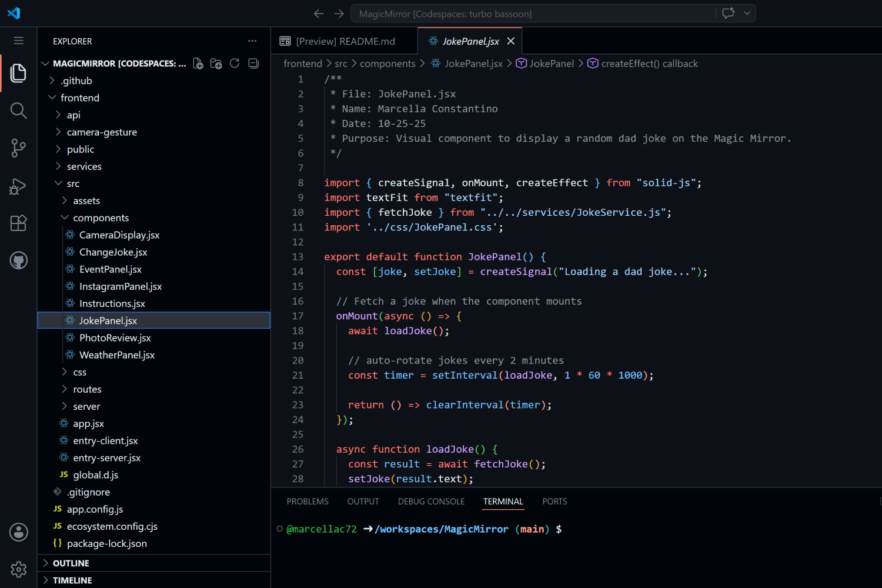Go forward using the navigation arrow
The height and width of the screenshot is (588, 882).
click(339, 14)
